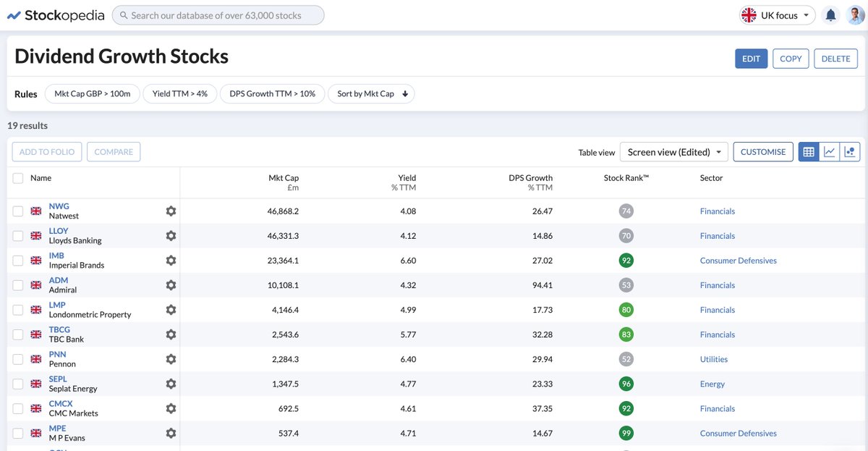Switch to table view icon
This screenshot has height=451, width=868.
809,152
